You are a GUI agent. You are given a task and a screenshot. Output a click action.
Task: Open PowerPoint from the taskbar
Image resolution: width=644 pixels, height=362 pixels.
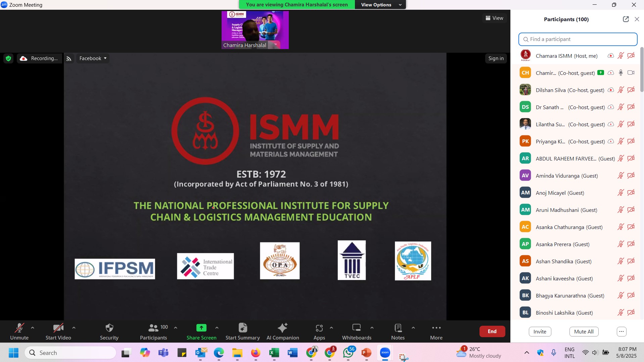[x=367, y=353]
